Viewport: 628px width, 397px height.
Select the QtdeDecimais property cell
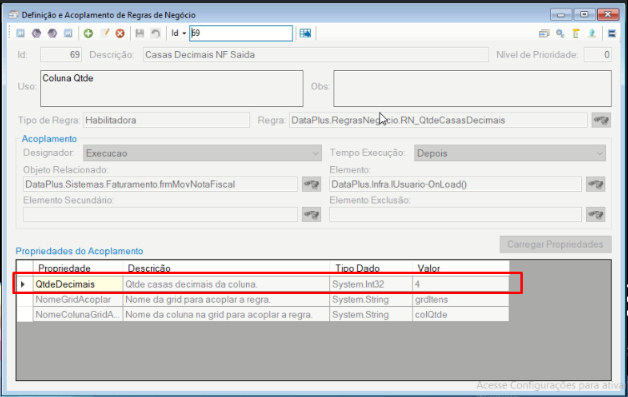(x=78, y=284)
